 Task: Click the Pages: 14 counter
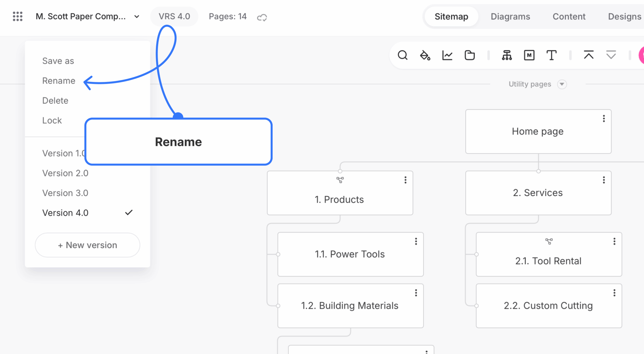coord(227,16)
